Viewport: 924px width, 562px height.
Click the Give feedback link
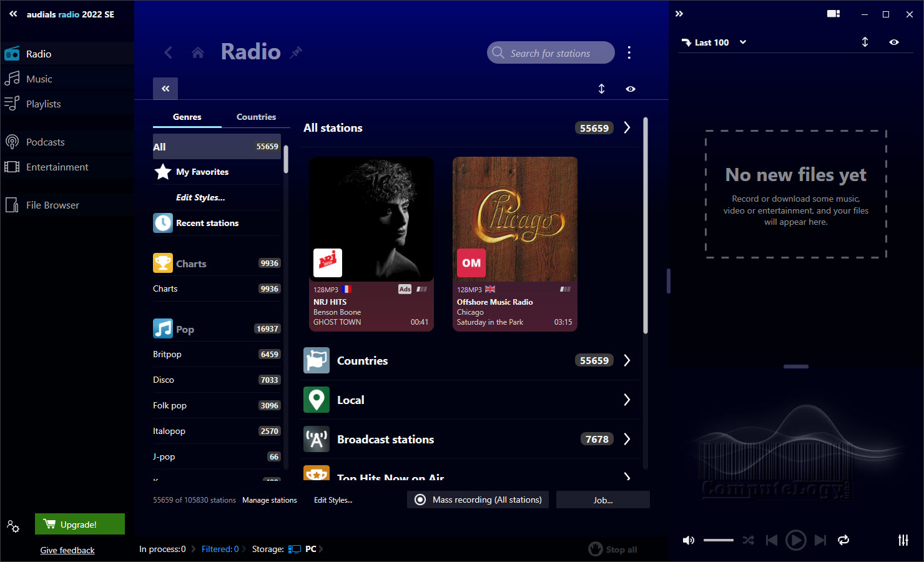pos(67,550)
